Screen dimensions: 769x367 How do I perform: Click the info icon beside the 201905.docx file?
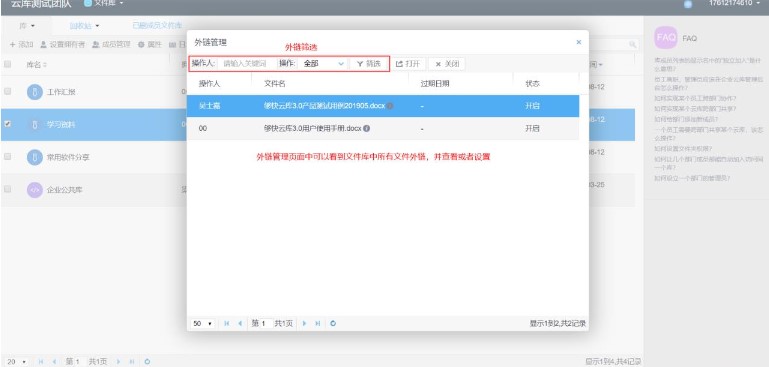390,106
